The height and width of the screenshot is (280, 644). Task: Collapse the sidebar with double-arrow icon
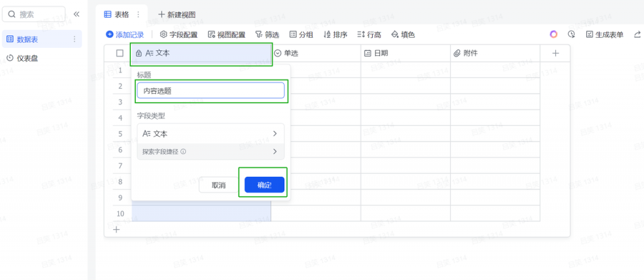tap(76, 14)
